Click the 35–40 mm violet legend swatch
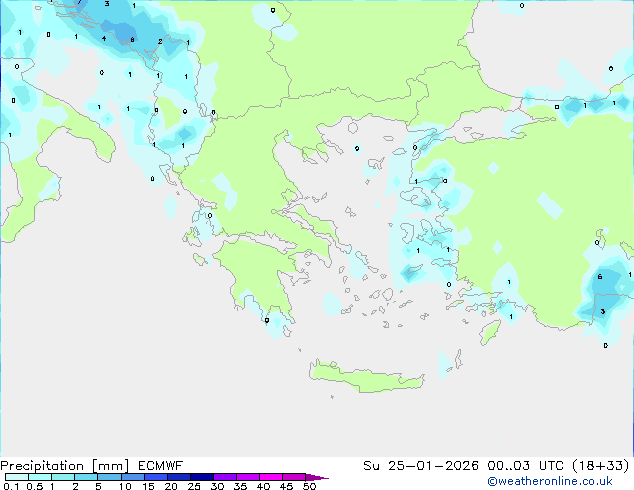This screenshot has width=634, height=490. (248, 477)
